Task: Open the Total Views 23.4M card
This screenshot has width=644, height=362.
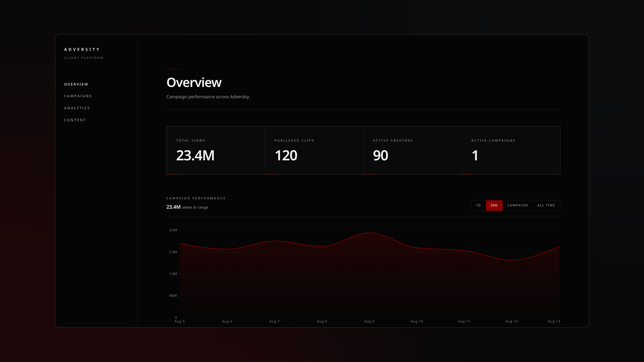Action: (x=216, y=150)
